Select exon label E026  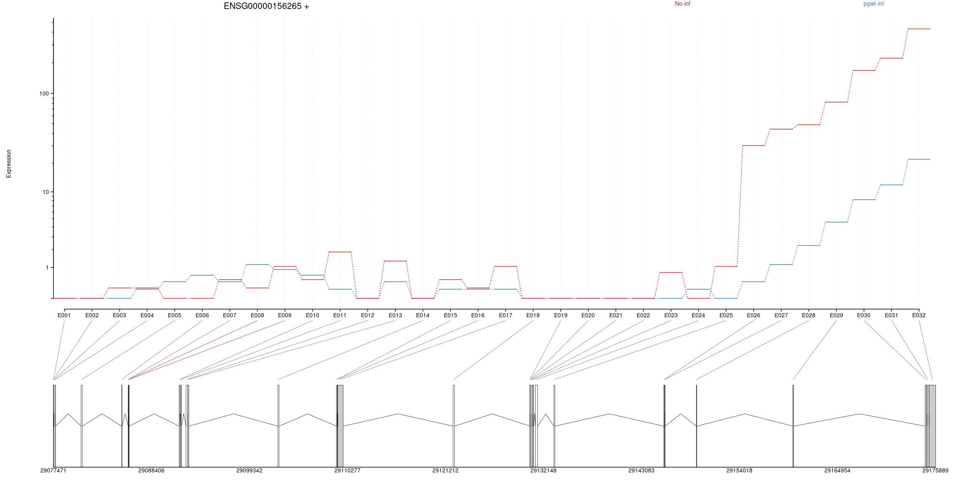[753, 315]
